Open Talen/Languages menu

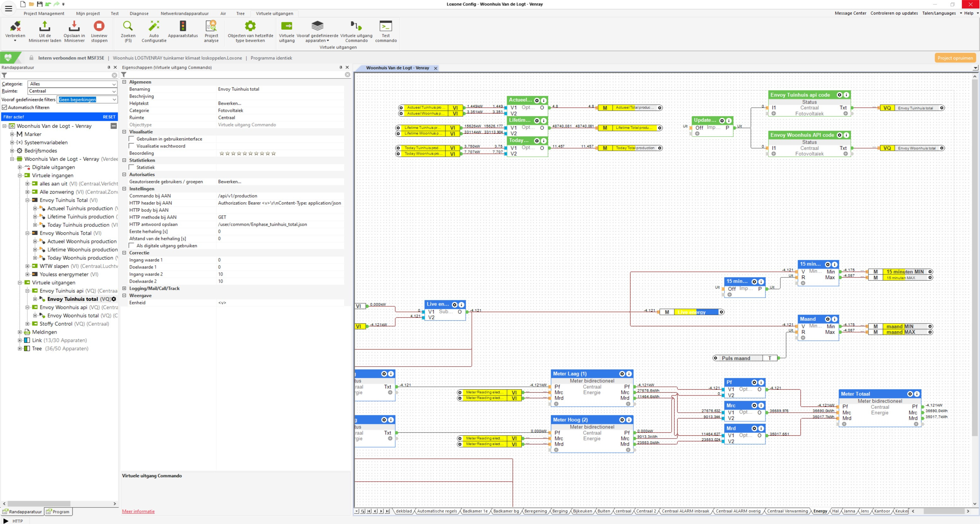939,13
